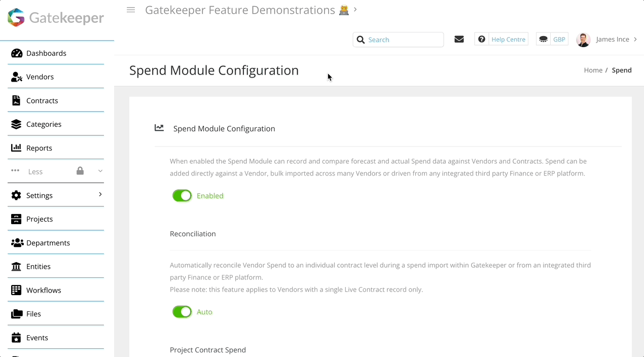Click the lock icon next to Less

point(80,171)
